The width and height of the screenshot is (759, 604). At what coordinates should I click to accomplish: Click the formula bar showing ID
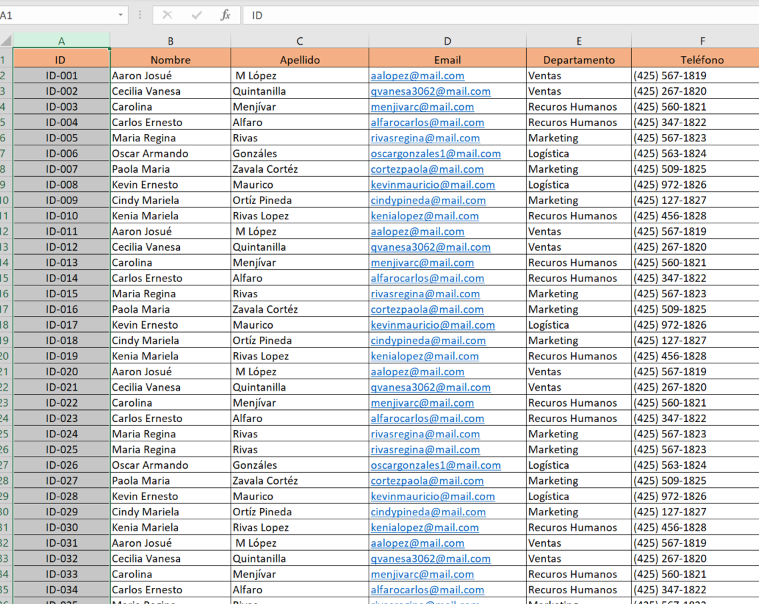tap(501, 15)
